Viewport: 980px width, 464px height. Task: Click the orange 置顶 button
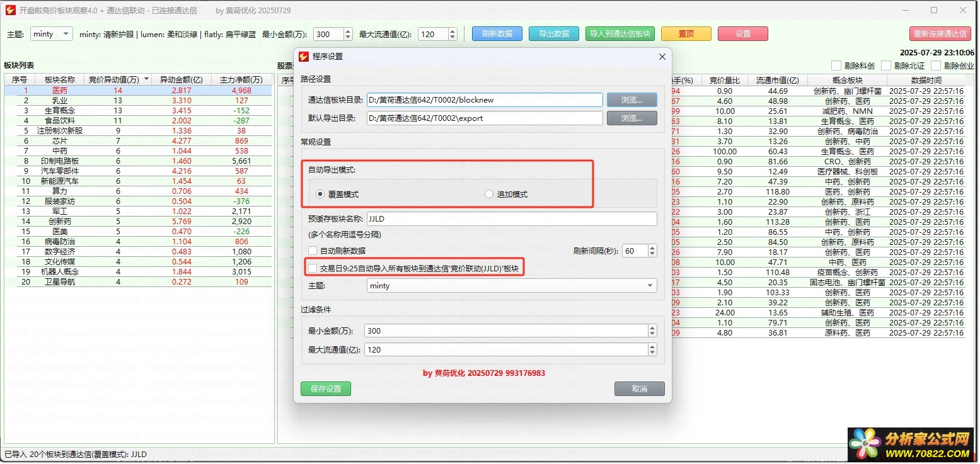coord(686,34)
